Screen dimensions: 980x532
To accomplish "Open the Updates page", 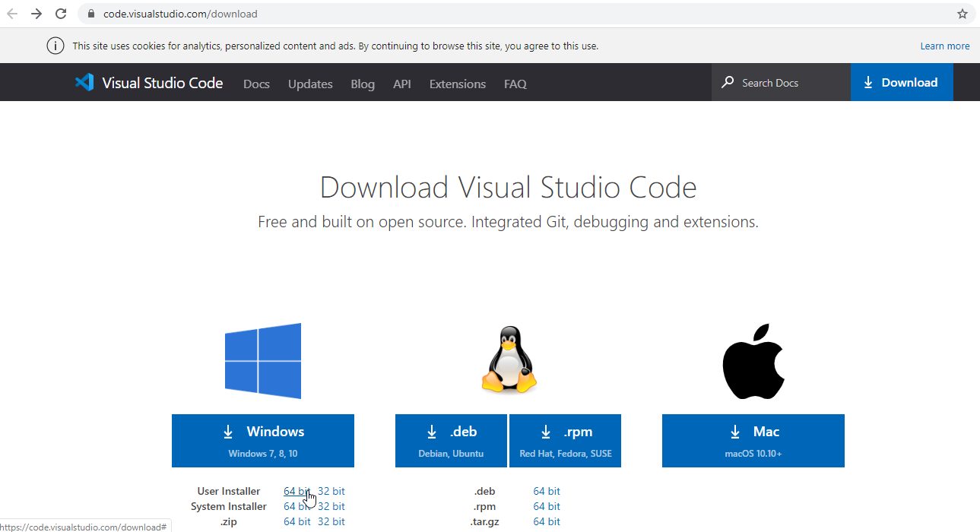I will [x=310, y=84].
